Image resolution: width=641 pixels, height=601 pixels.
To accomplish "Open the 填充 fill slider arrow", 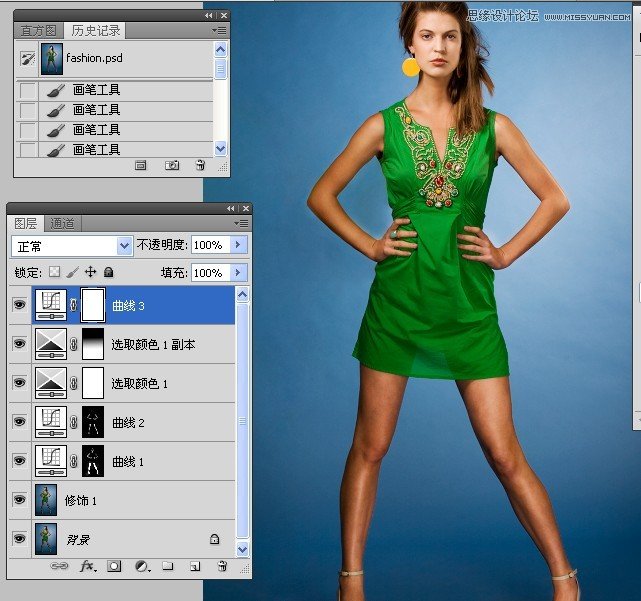I will [238, 273].
